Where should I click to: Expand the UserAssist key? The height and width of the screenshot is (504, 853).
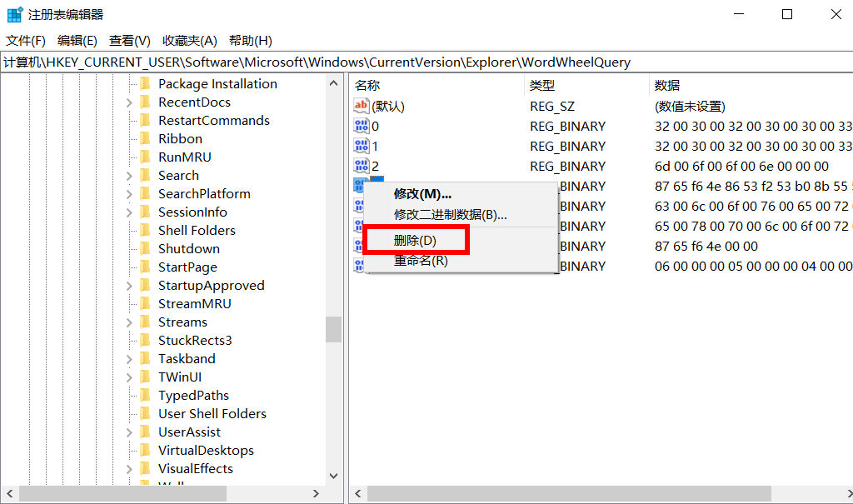129,432
